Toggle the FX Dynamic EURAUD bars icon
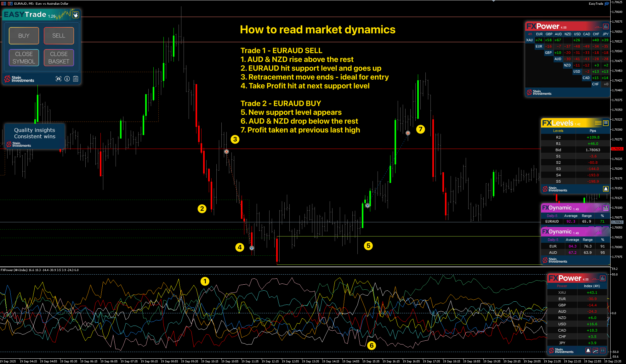 tap(606, 208)
